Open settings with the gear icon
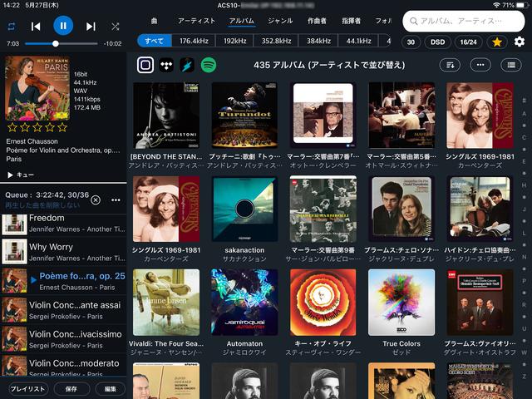Viewport: 532px width, 399px height. (520, 42)
